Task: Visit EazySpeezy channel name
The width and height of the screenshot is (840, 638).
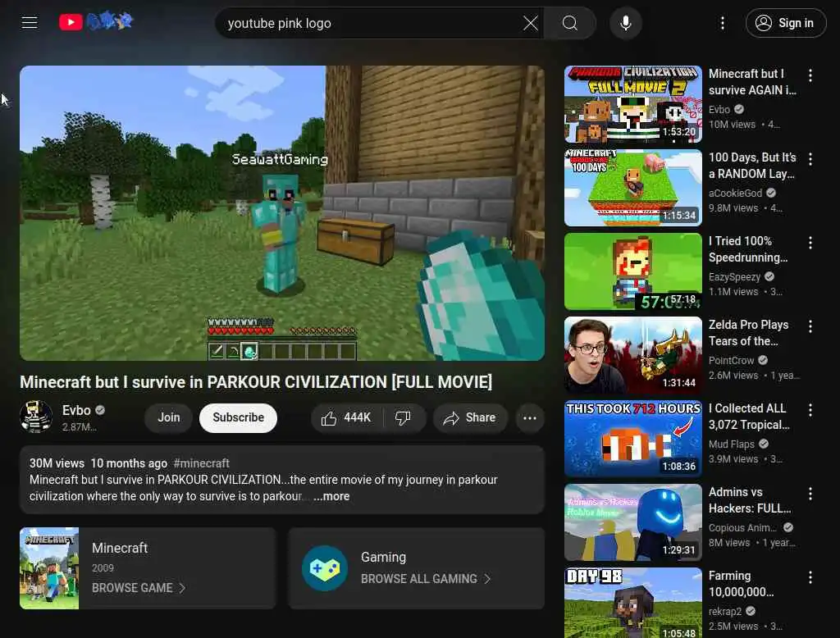Action: [734, 277]
